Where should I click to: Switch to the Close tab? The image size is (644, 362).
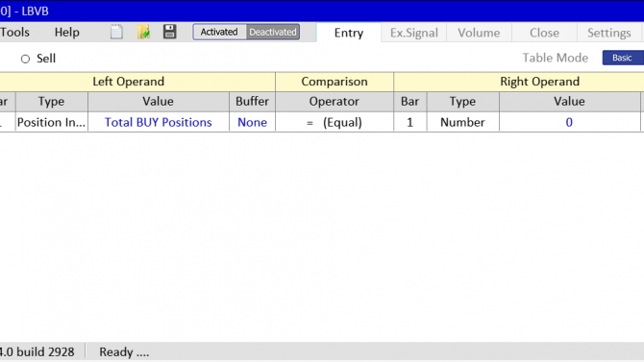pos(544,33)
